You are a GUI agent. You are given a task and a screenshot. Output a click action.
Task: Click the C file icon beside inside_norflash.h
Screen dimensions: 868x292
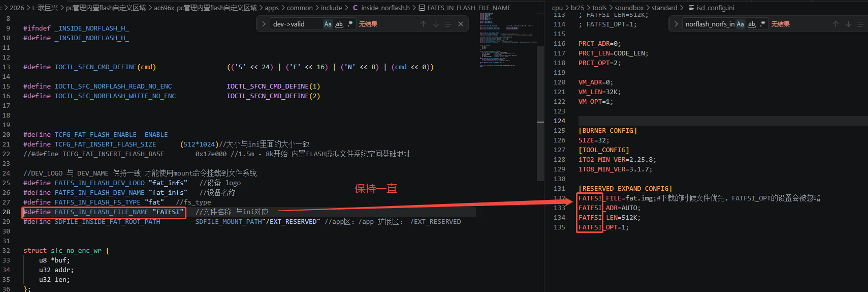click(355, 8)
